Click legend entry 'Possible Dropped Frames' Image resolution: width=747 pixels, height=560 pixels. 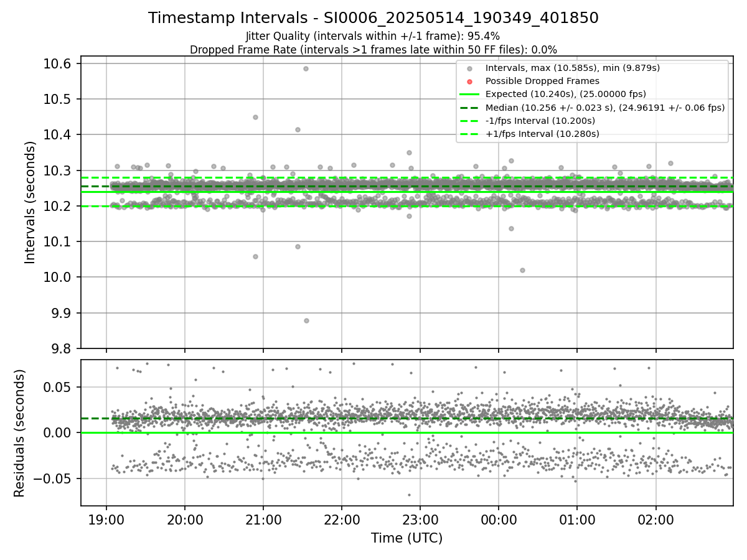click(x=542, y=81)
